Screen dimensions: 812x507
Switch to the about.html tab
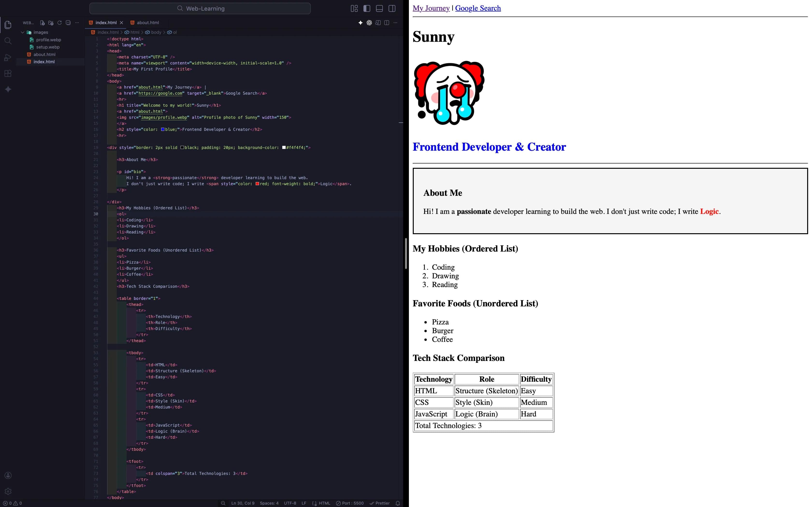[x=148, y=23]
